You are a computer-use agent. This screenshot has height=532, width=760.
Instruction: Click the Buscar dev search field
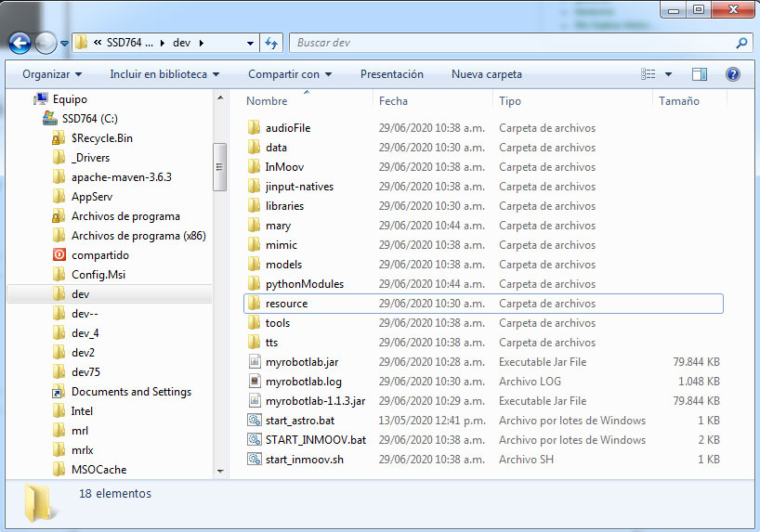point(511,43)
